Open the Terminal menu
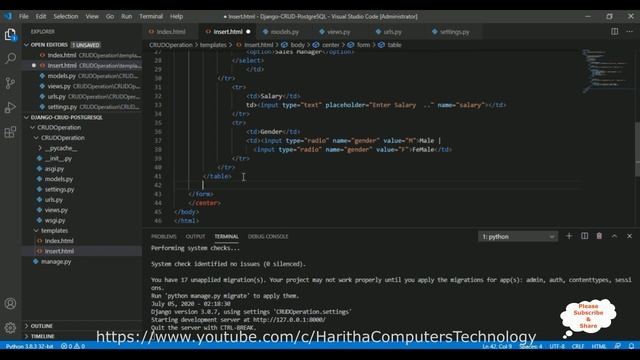640x360 pixels. click(151, 16)
